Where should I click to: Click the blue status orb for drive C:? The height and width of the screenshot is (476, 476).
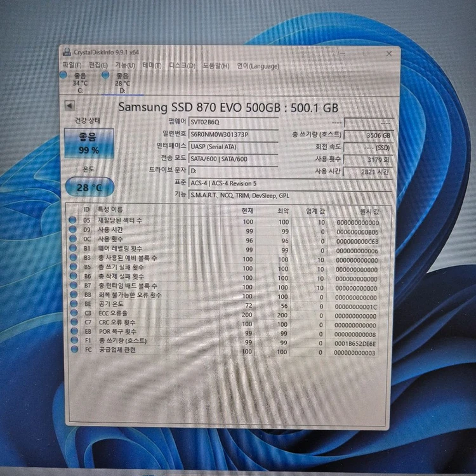tap(63, 75)
